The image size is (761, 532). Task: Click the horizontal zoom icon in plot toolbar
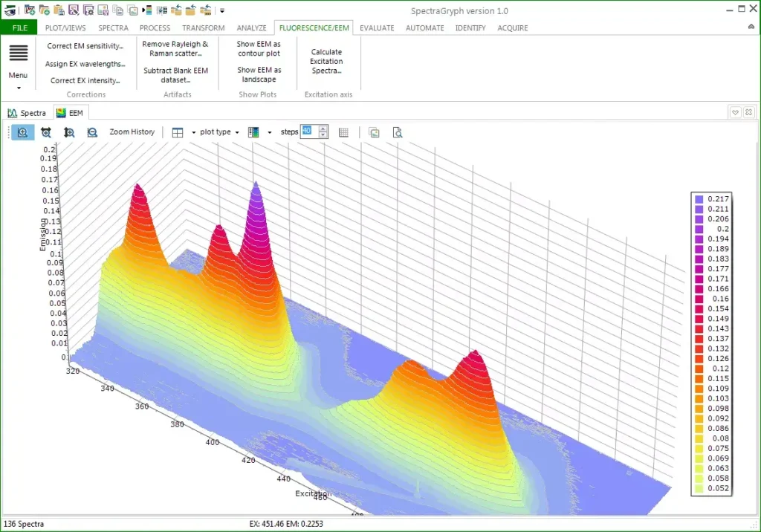pos(45,132)
